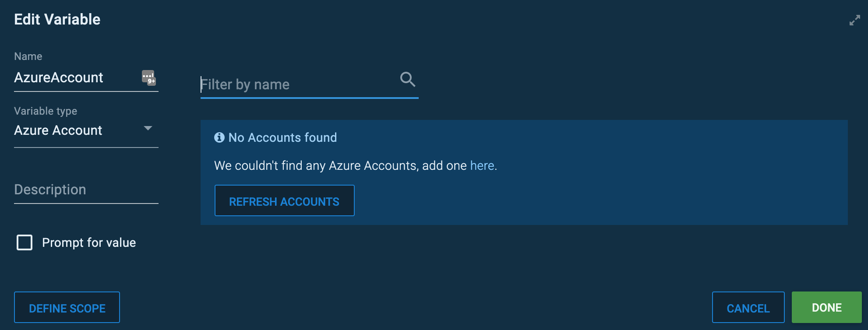
Task: Select the Azure Account variable type value
Action: coord(58,130)
